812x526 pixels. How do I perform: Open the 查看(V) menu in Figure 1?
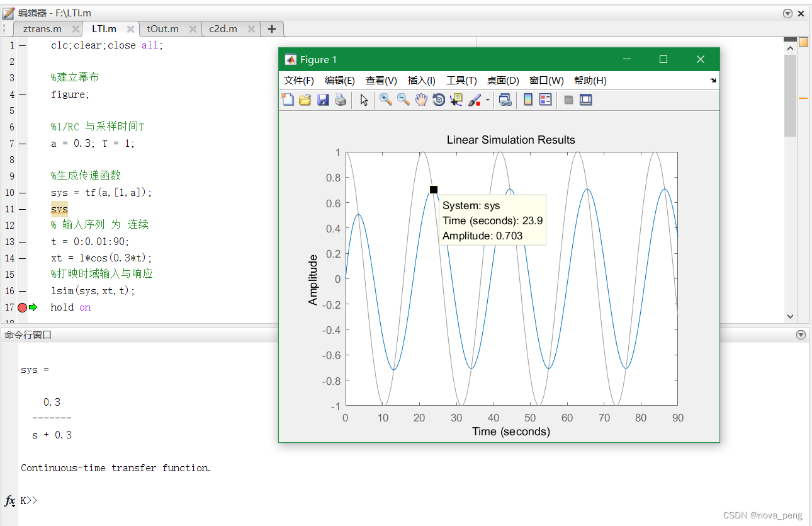(x=381, y=80)
